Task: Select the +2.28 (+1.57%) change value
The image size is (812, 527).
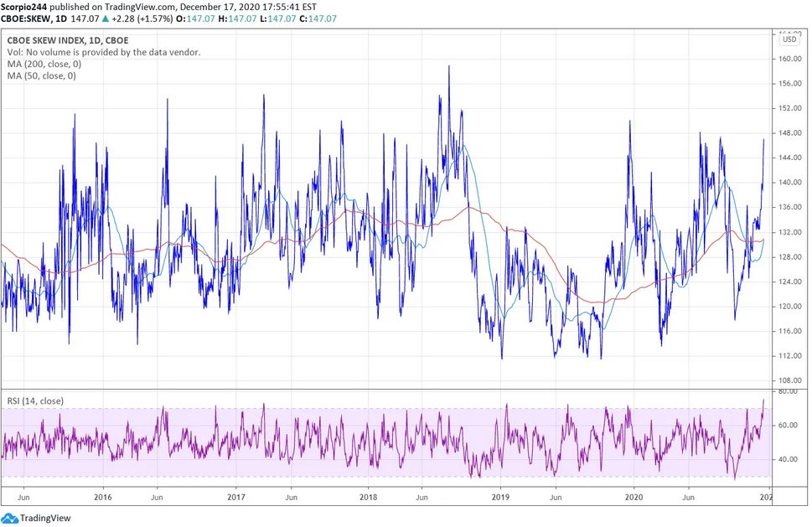Action: coord(141,18)
